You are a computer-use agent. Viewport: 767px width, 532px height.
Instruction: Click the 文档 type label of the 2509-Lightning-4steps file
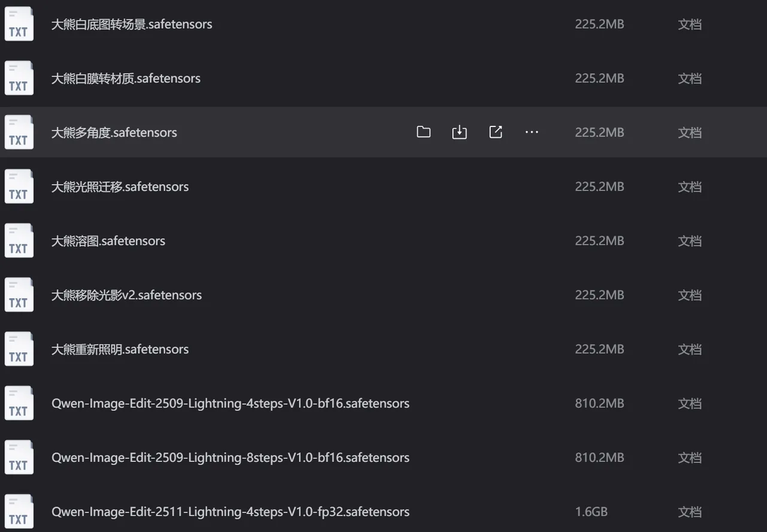[x=690, y=404]
